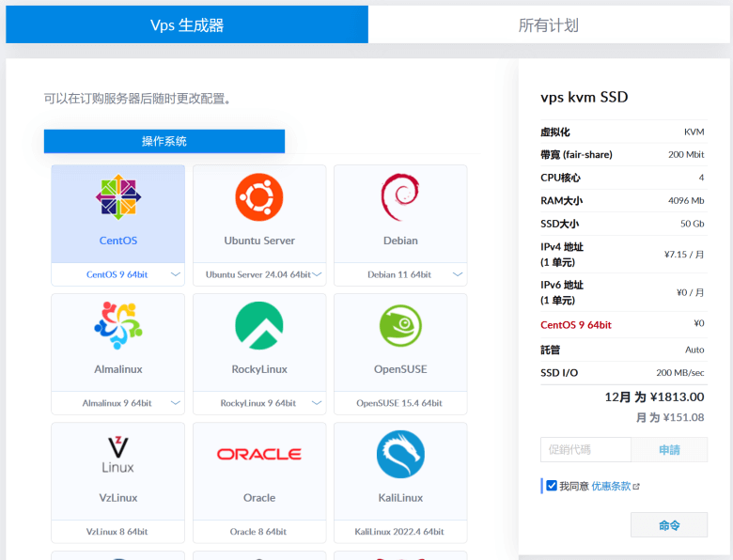
Task: Pick the KaliLinux dragon logo
Action: click(x=400, y=454)
